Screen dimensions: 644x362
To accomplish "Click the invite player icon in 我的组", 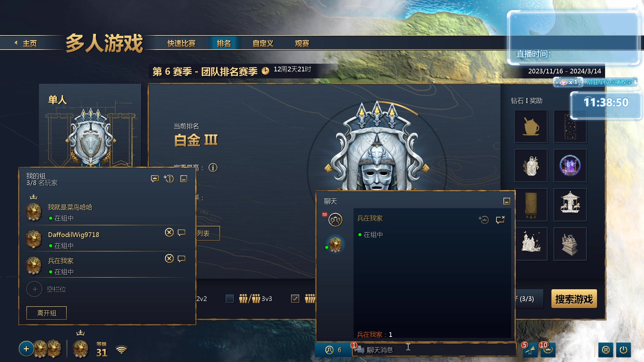I will point(169,179).
